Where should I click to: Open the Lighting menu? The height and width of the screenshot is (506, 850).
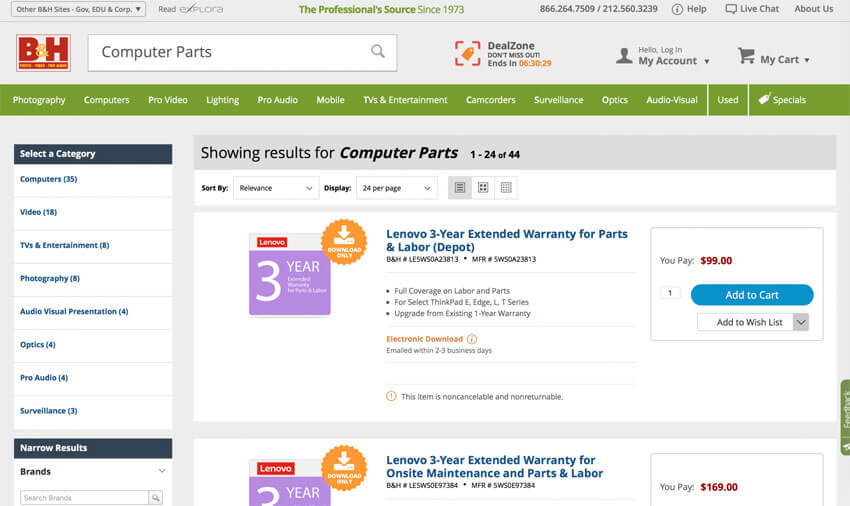coord(222,100)
